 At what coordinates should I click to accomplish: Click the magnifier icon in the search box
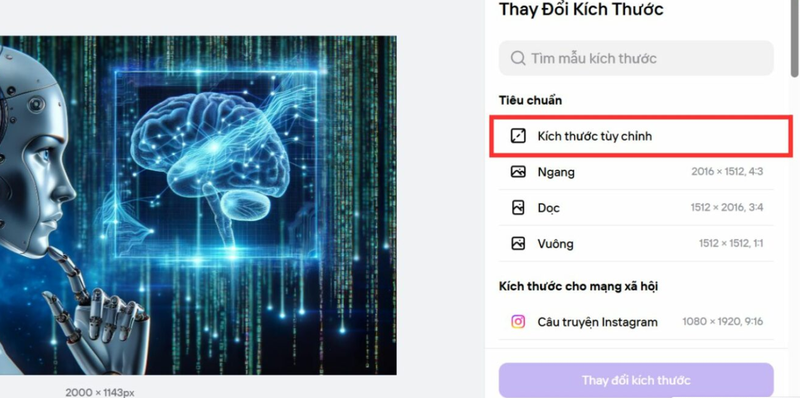[518, 58]
